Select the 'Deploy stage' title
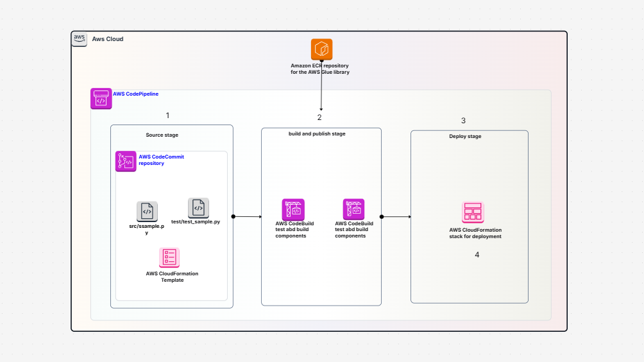This screenshot has width=644, height=362. [465, 136]
